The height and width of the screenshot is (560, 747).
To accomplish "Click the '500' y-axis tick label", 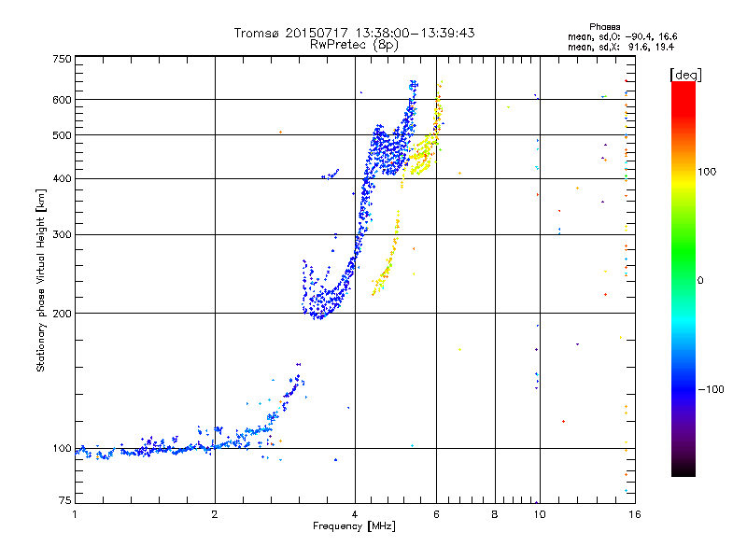I will click(62, 135).
